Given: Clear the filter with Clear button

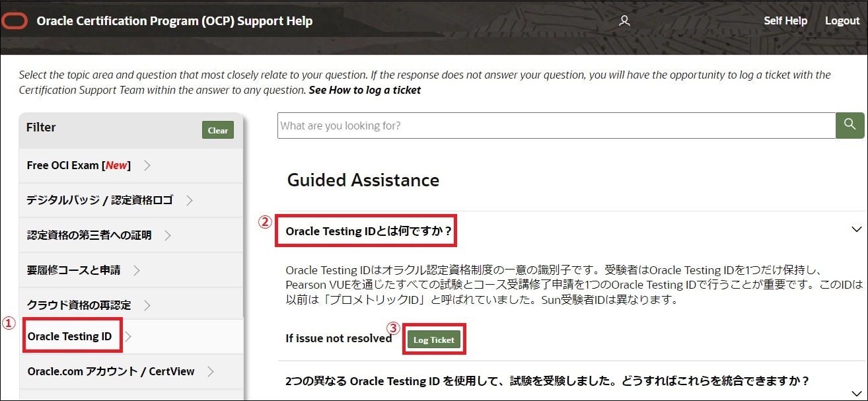Looking at the screenshot, I should coord(218,130).
